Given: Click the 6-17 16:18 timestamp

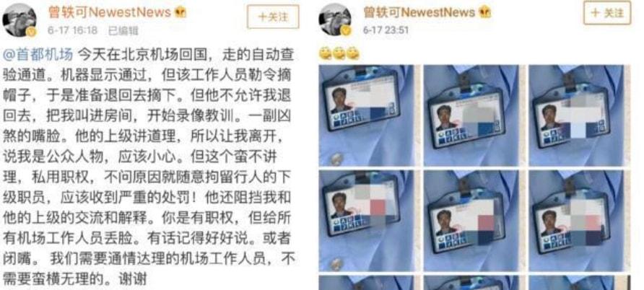Looking at the screenshot, I should (73, 30).
